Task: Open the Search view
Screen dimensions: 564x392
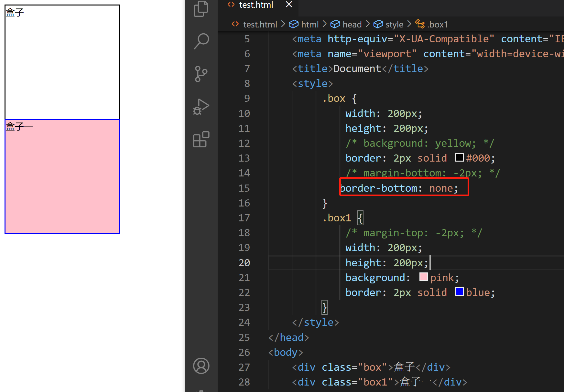Action: (201, 41)
